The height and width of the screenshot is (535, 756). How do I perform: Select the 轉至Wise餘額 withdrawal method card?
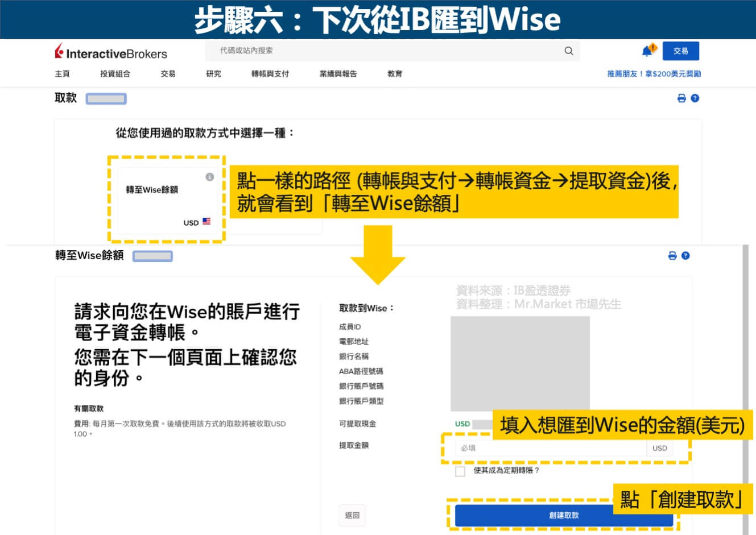tap(167, 199)
